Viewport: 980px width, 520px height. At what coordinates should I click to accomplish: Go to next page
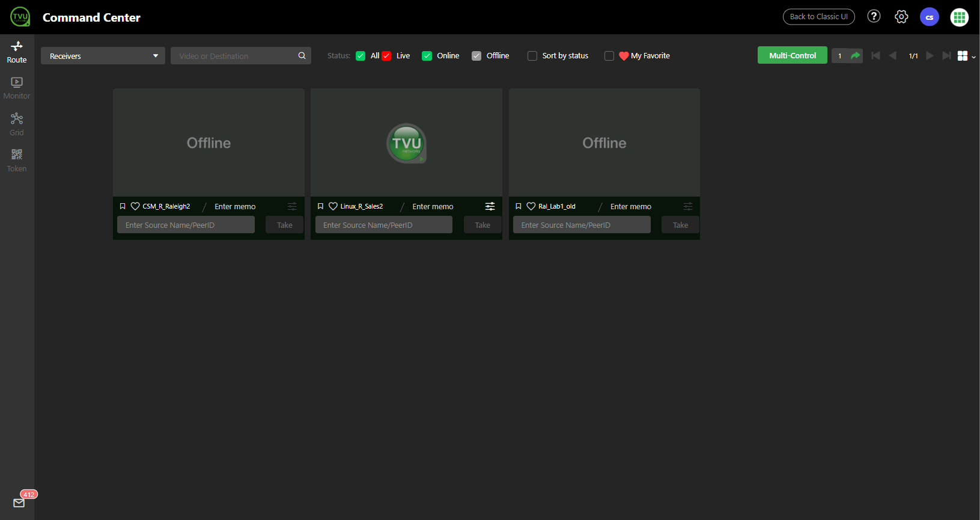click(x=930, y=56)
